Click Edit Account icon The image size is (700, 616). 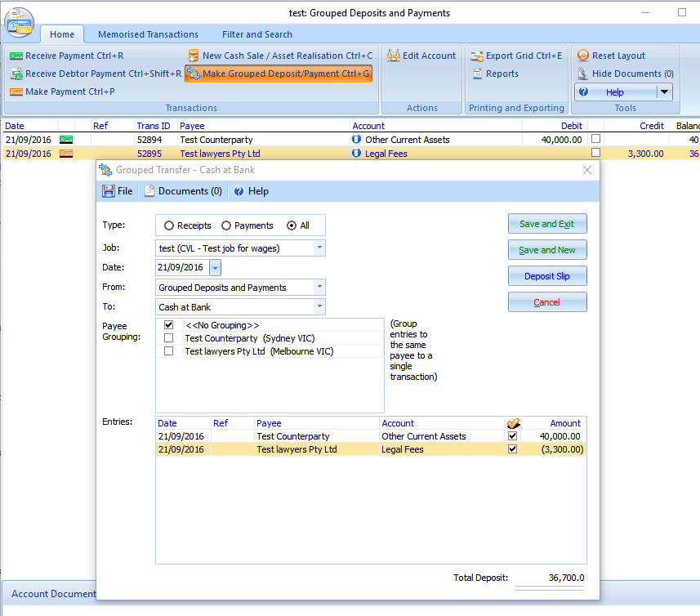[x=394, y=56]
